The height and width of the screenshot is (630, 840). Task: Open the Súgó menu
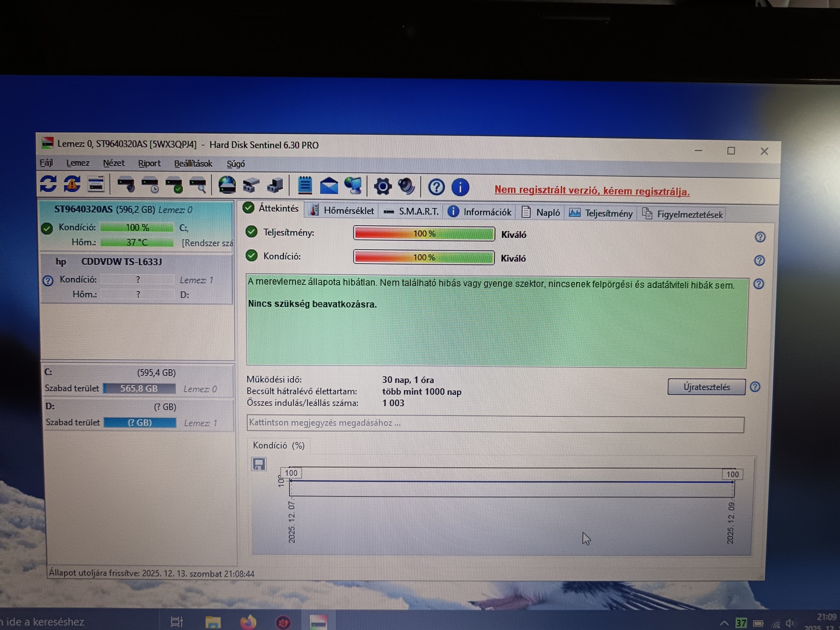(x=236, y=164)
